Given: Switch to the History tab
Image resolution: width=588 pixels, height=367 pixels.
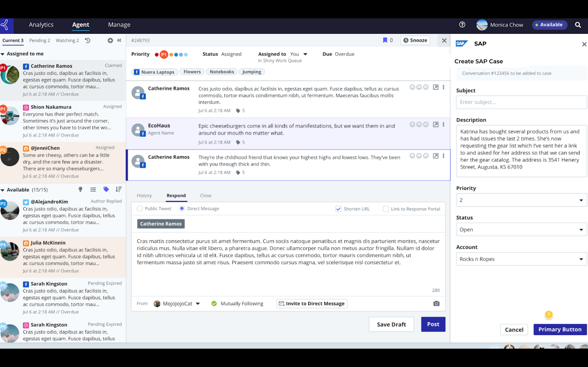Looking at the screenshot, I should (x=144, y=195).
